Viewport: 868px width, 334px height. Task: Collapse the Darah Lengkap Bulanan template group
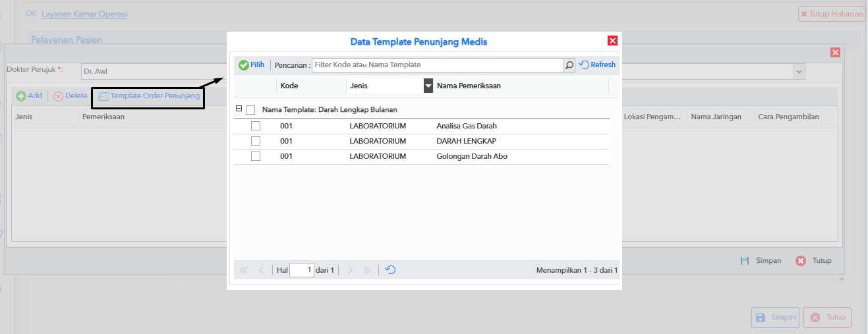coord(239,109)
